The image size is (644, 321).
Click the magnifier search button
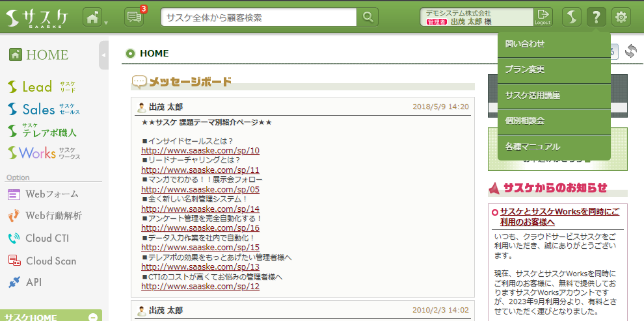368,18
